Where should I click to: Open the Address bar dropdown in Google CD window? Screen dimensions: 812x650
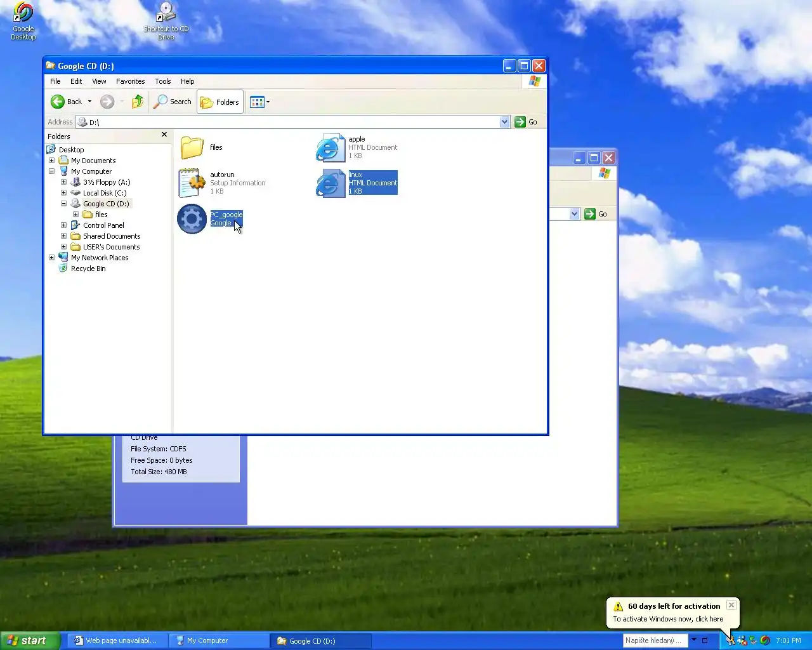(505, 122)
